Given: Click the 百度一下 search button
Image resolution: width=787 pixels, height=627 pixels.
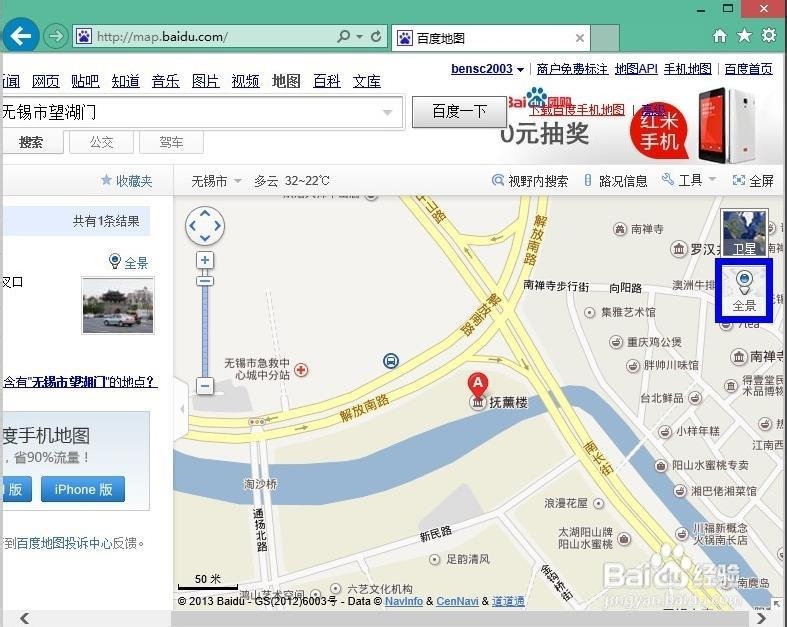Looking at the screenshot, I should 459,111.
